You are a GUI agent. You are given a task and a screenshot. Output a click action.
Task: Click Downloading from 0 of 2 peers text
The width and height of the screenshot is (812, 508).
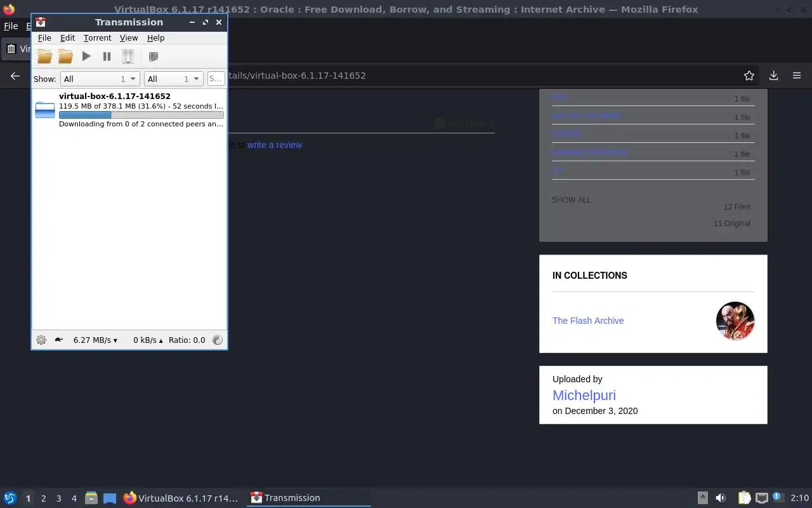[x=141, y=124]
